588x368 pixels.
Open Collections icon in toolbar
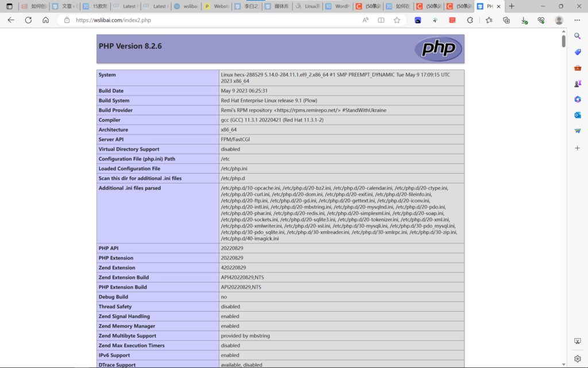(x=506, y=20)
